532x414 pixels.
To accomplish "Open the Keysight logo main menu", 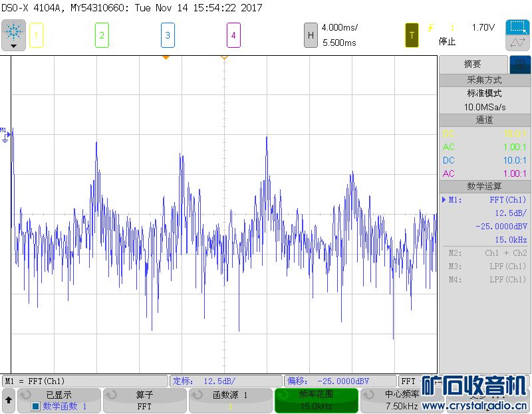I will pyautogui.click(x=13, y=35).
